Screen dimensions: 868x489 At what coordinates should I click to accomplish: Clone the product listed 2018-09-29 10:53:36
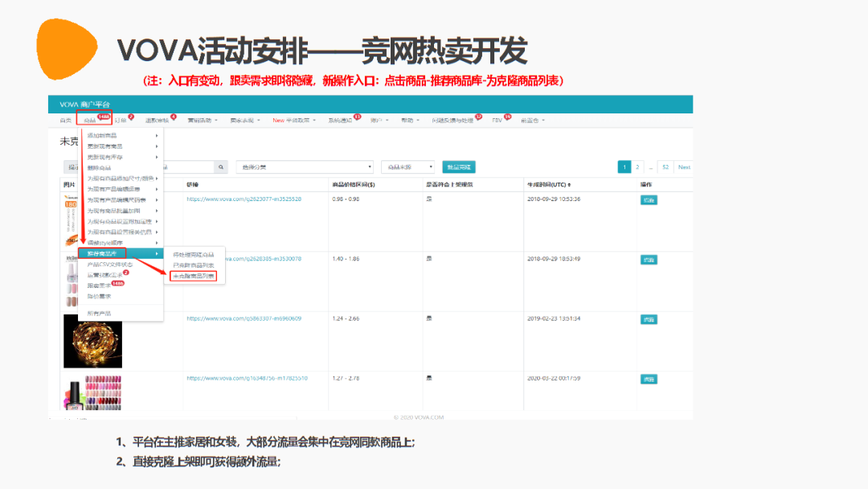pyautogui.click(x=649, y=200)
